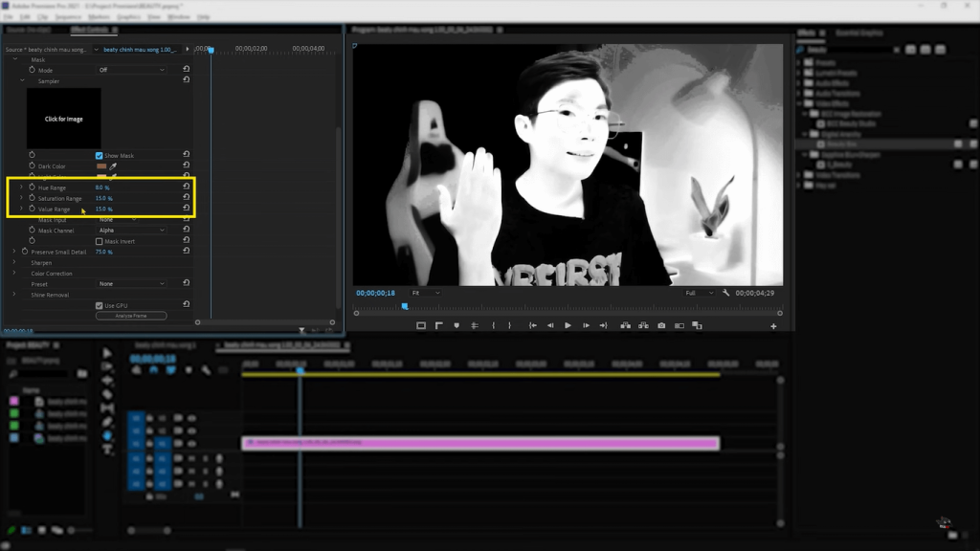Image resolution: width=980 pixels, height=551 pixels.
Task: Disable the Use GPU checkbox
Action: pyautogui.click(x=100, y=305)
